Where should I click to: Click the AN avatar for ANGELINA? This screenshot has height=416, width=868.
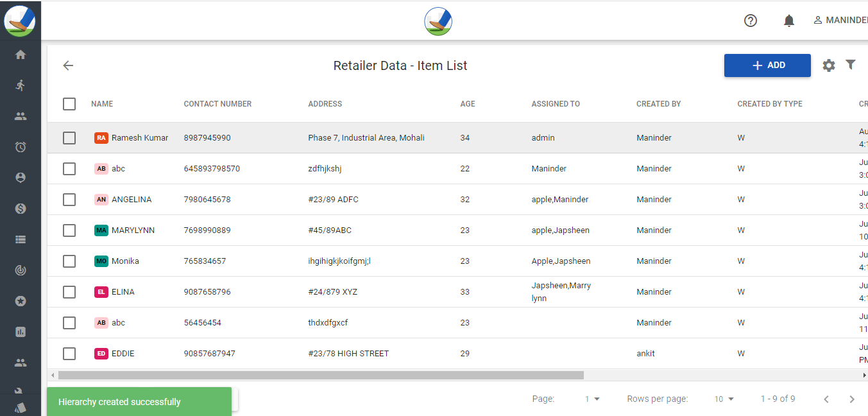tap(101, 200)
